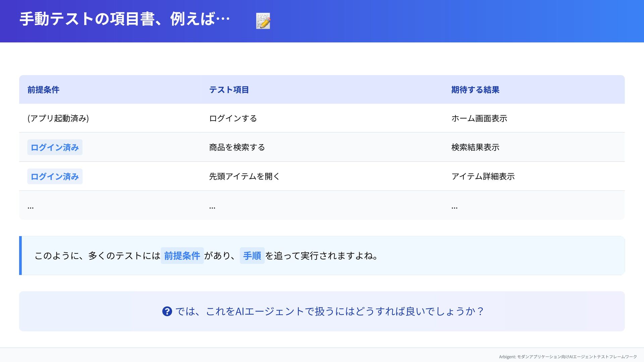Click the 商品を検索する cell
Screen dimensions: 644x362
[237, 147]
